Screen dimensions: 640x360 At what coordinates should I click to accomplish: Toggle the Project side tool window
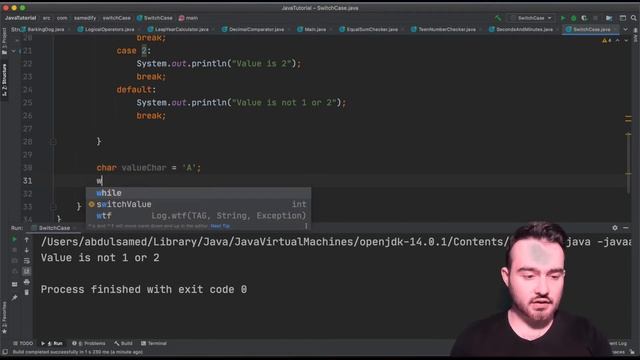(4, 41)
